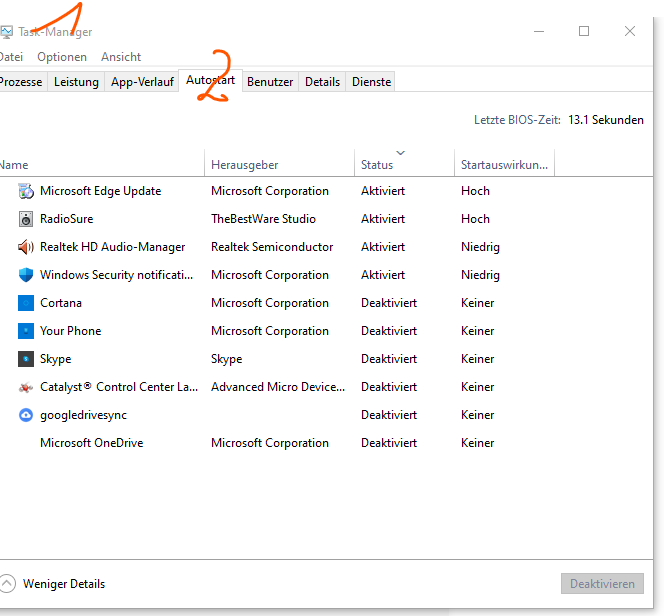Sort by the Name column header
664x616 pixels.
tap(102, 163)
